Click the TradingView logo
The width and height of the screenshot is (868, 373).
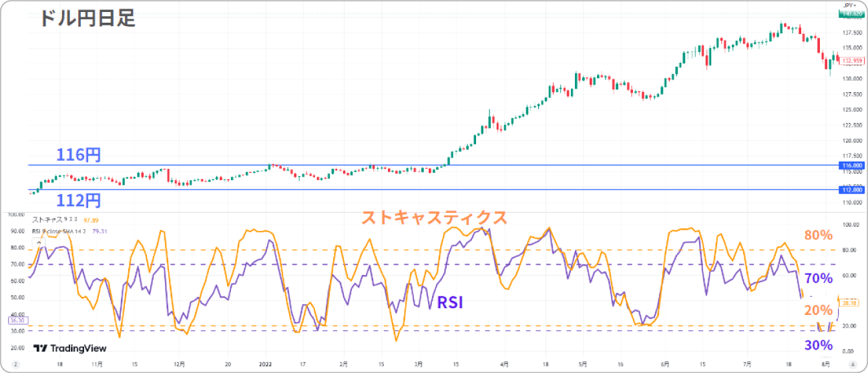coord(70,348)
